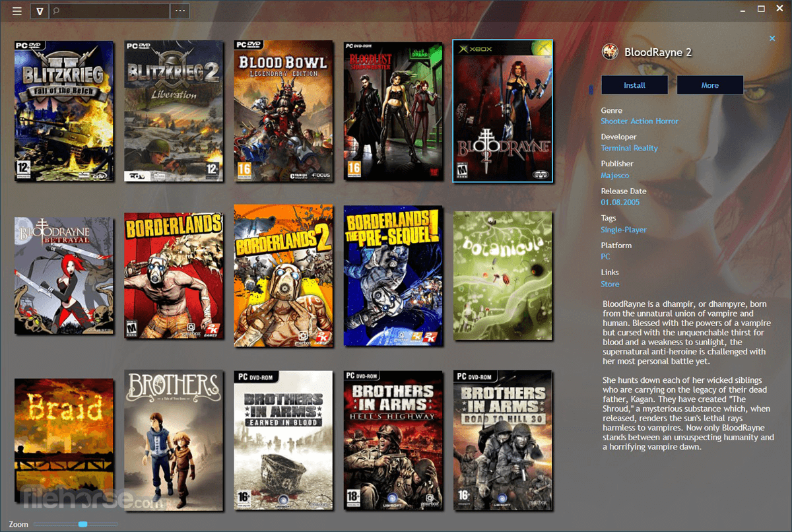The image size is (792, 532).
Task: Select the Single-Player tag
Action: pyautogui.click(x=623, y=230)
